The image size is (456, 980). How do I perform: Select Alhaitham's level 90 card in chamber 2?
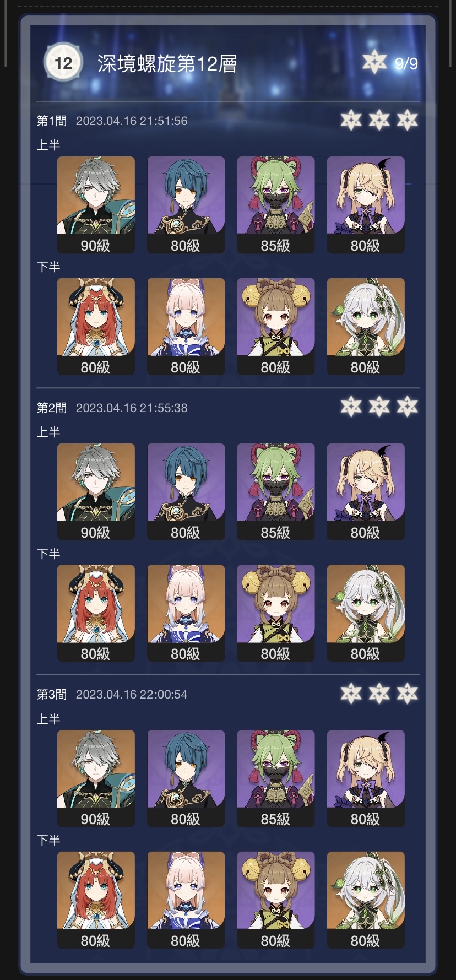click(96, 491)
